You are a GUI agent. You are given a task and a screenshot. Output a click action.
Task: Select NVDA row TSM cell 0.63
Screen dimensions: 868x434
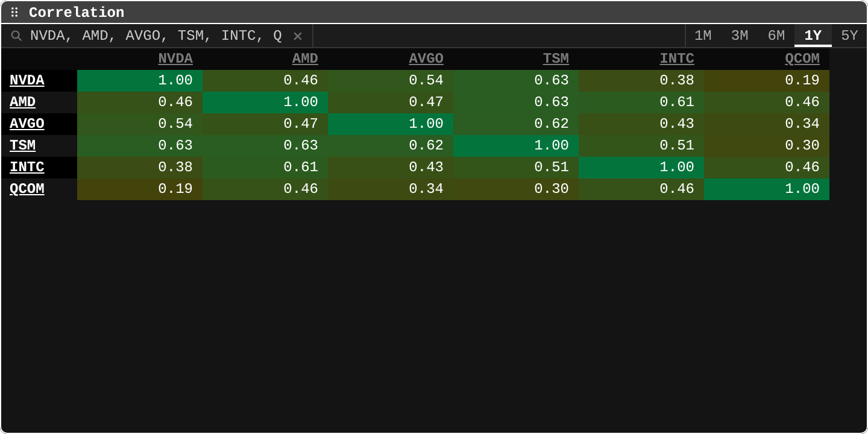[x=516, y=81]
